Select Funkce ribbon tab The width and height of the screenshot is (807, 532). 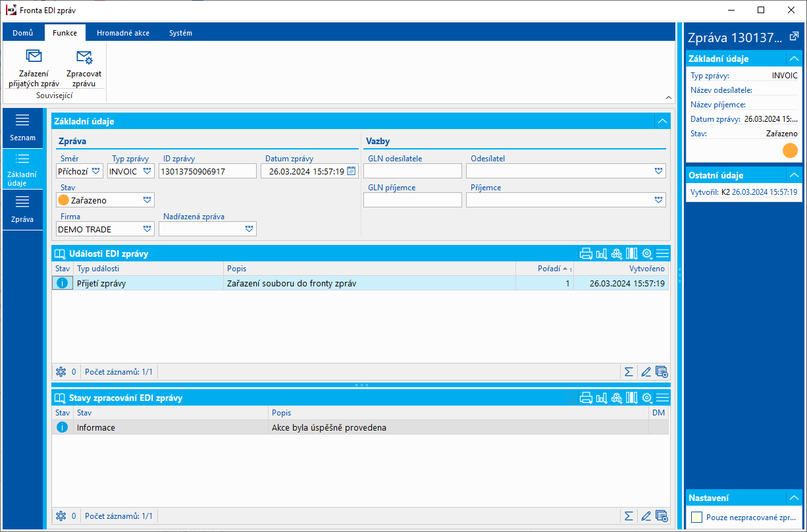tap(65, 32)
